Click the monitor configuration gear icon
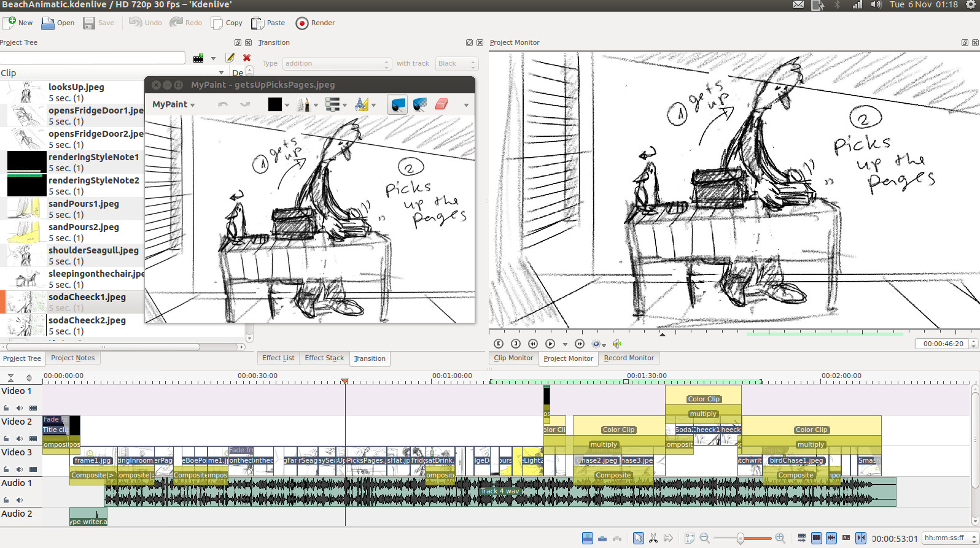 [596, 344]
